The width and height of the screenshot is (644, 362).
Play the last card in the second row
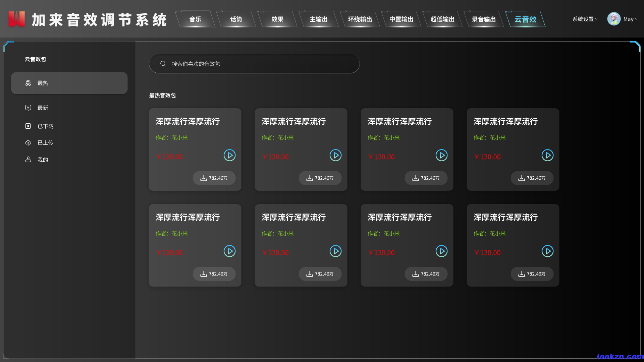(547, 251)
